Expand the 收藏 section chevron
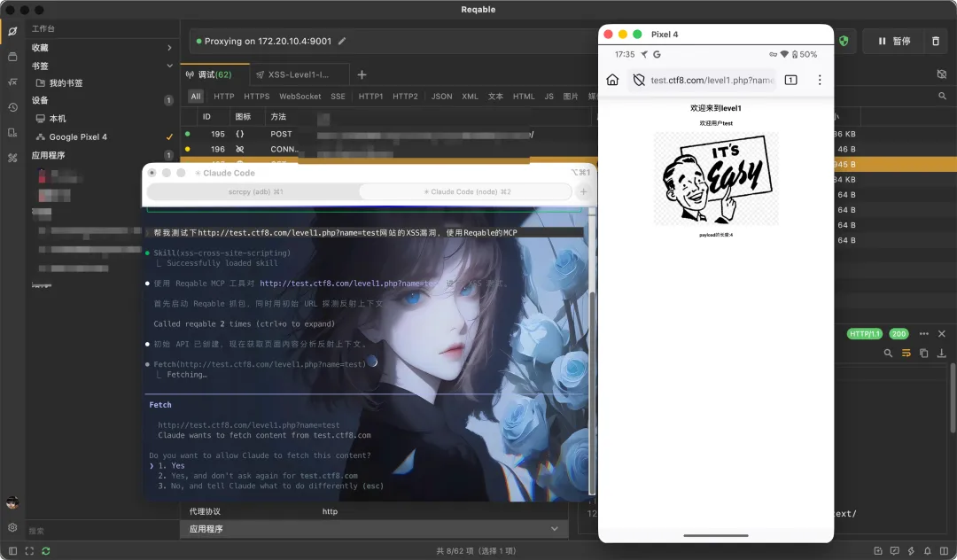Viewport: 957px width, 560px height. coord(169,48)
